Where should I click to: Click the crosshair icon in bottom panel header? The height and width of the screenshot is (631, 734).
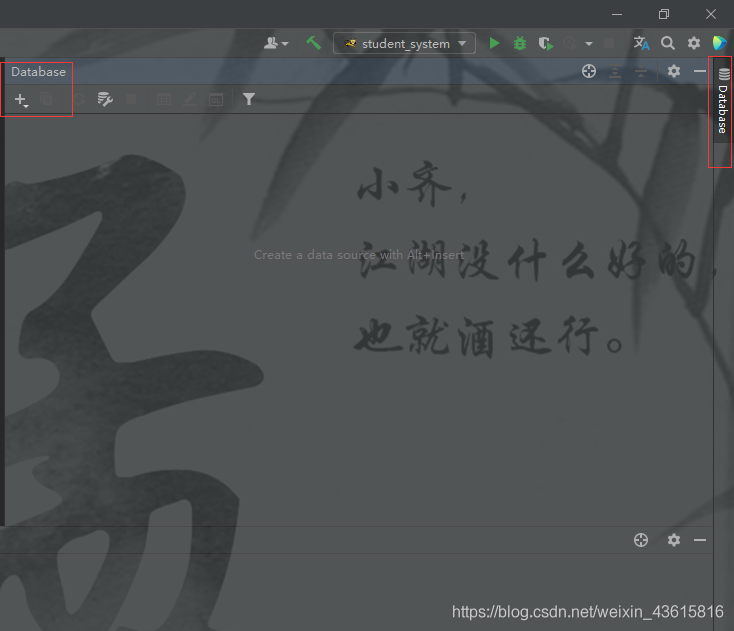click(641, 540)
